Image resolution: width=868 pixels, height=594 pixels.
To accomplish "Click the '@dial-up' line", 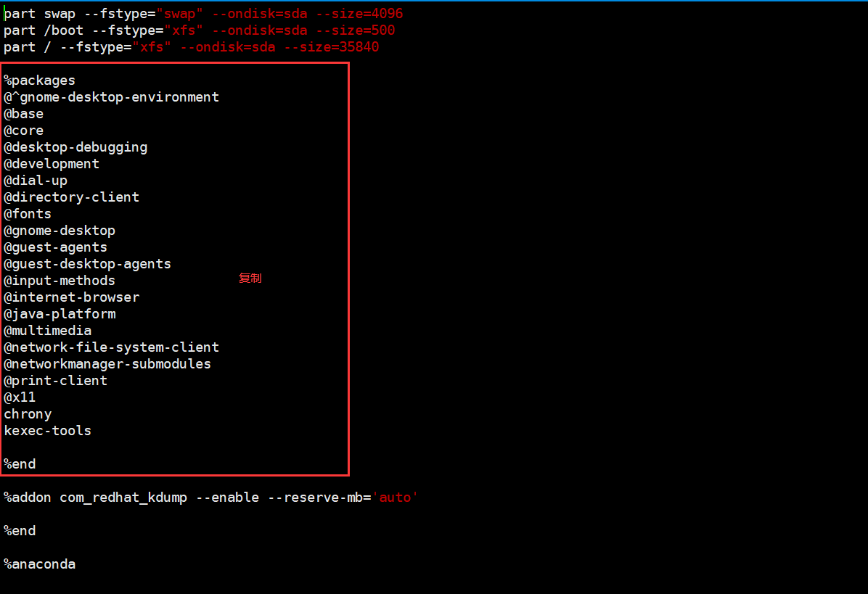I will 36,181.
